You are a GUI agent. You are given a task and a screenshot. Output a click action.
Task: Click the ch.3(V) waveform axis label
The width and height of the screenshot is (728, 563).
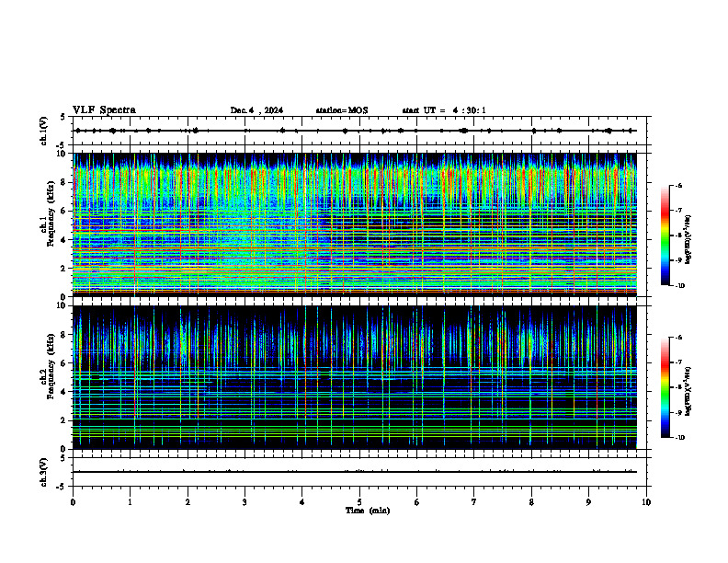coord(43,472)
